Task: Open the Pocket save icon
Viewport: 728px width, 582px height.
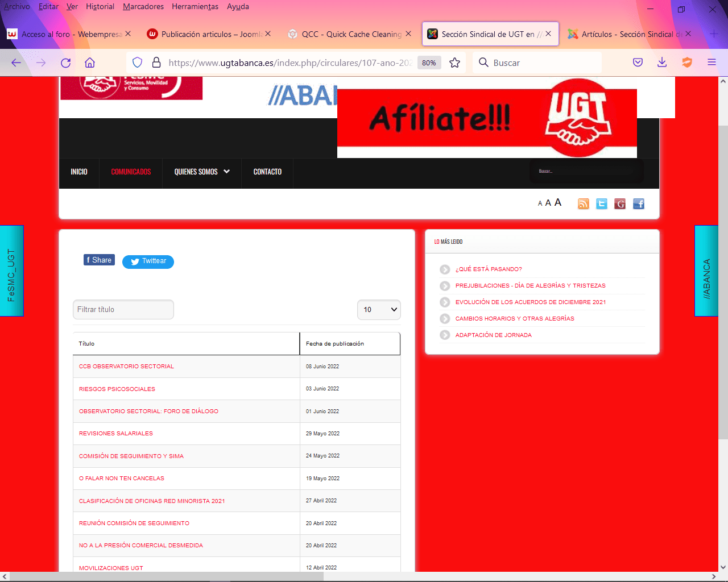Action: click(x=638, y=63)
